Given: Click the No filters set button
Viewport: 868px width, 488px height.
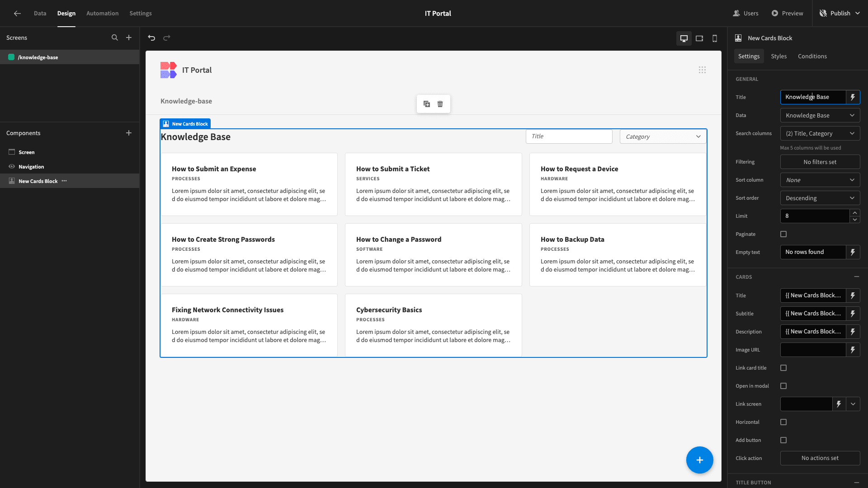Looking at the screenshot, I should point(820,162).
